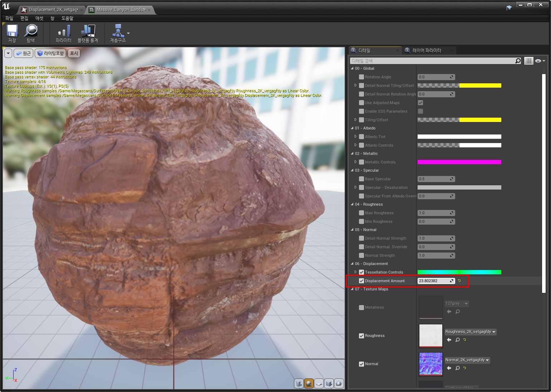Image resolution: width=551 pixels, height=392 pixels.
Task: Reset Displacement Amount to default arrow
Action: [x=459, y=281]
